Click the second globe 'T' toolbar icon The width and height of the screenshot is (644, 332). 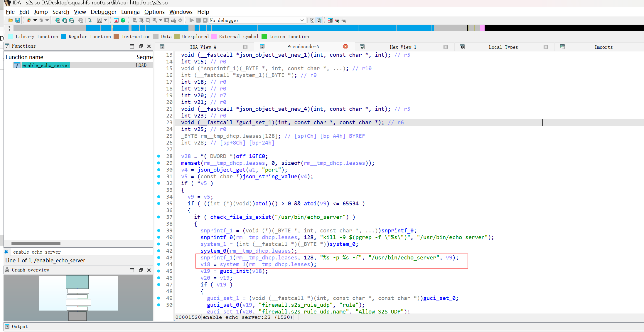click(65, 20)
